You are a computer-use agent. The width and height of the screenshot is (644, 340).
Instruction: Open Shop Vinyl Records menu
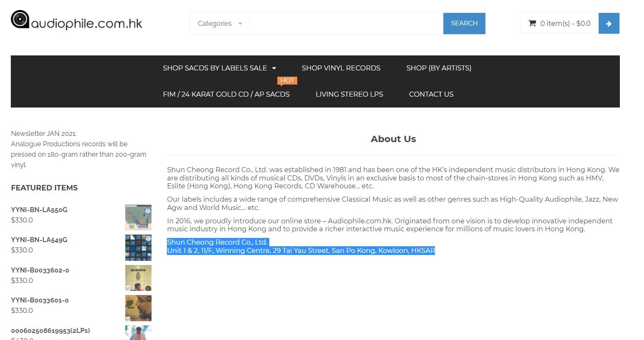coord(341,68)
